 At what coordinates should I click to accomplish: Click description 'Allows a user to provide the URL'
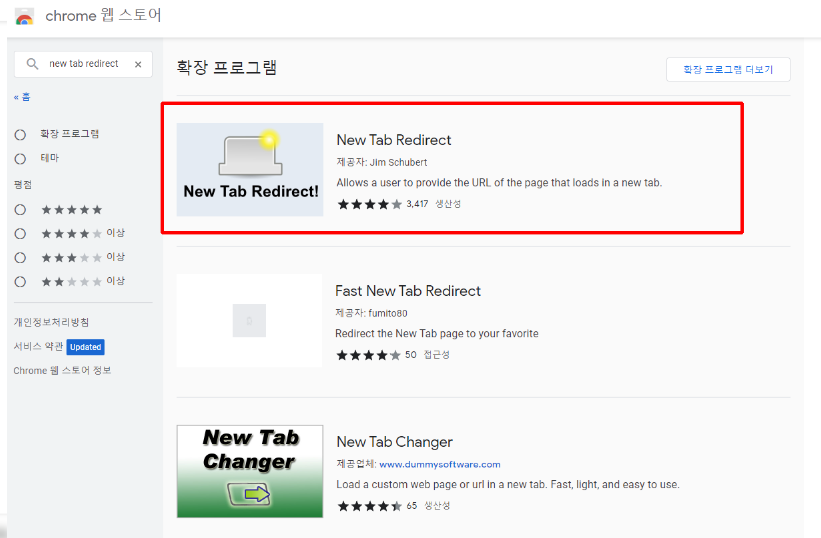click(499, 183)
